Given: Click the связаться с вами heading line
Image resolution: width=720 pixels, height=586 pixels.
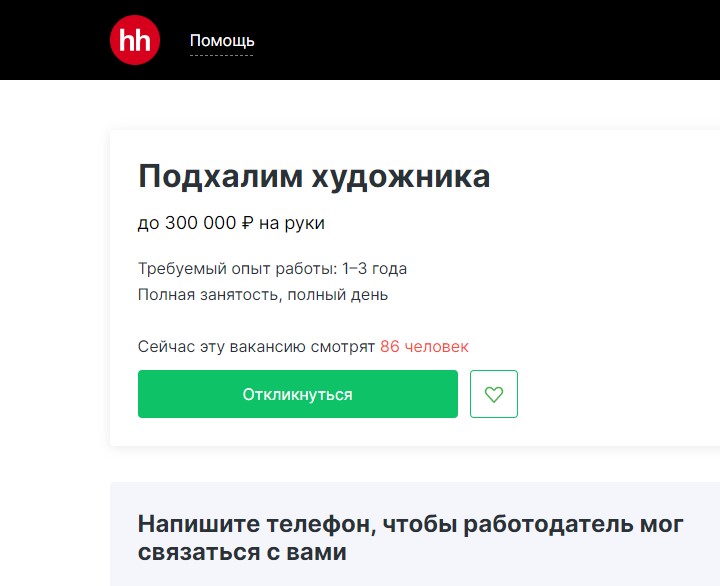Looking at the screenshot, I should [242, 551].
